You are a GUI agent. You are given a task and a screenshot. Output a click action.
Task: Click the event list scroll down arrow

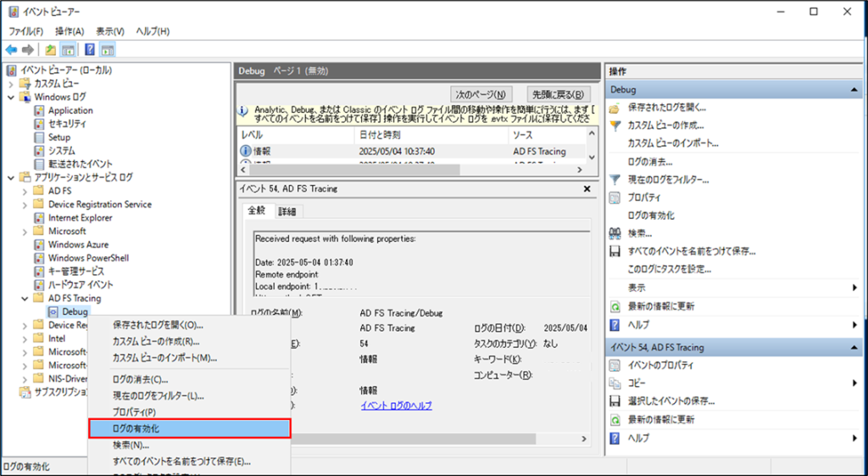click(x=593, y=158)
